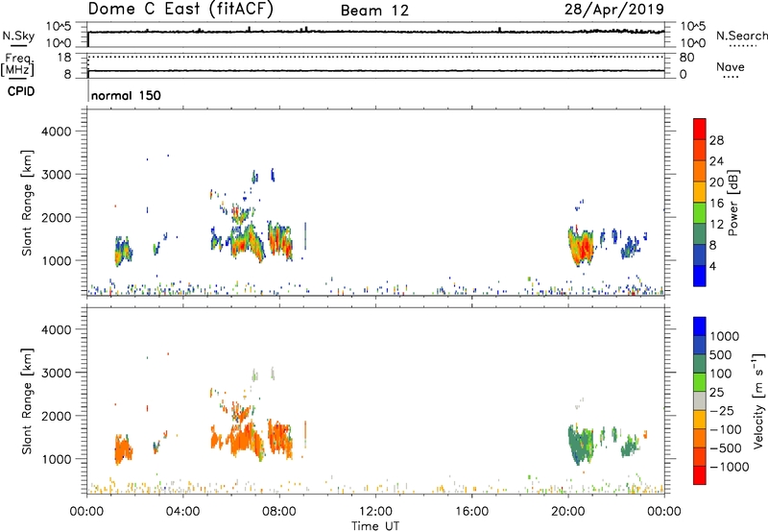Select the '16:00' time tick label

point(471,512)
